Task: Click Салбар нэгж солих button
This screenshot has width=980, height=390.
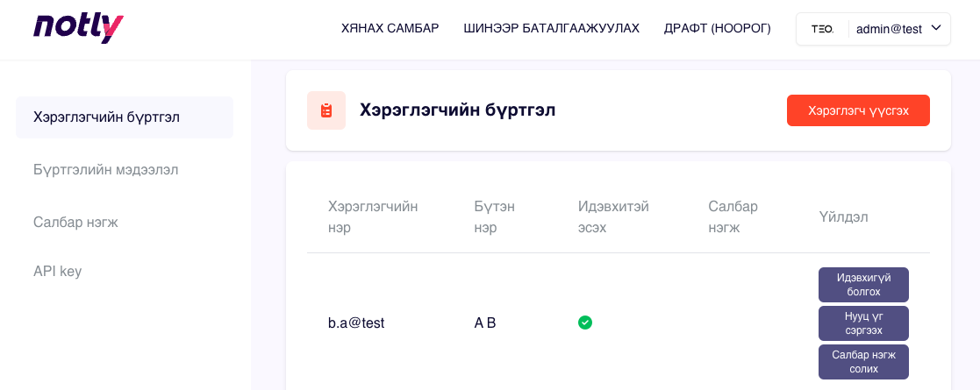Action: tap(863, 362)
